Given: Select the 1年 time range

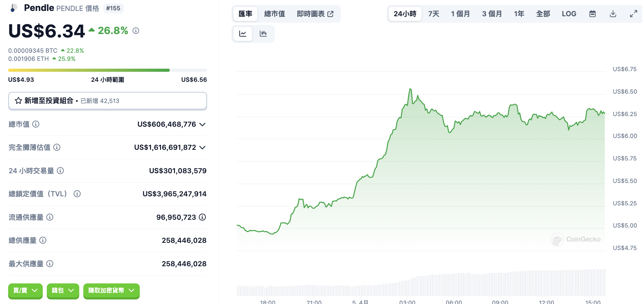Looking at the screenshot, I should (x=519, y=14).
